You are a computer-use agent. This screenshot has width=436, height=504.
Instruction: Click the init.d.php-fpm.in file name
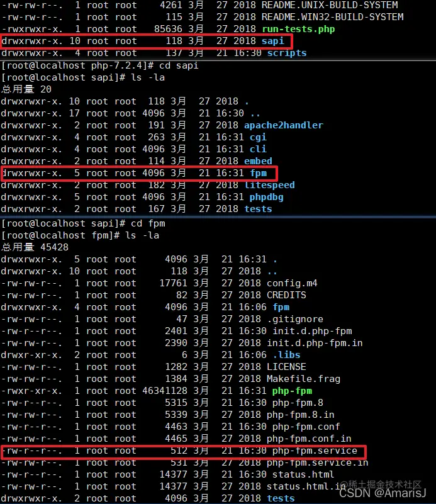(315, 343)
